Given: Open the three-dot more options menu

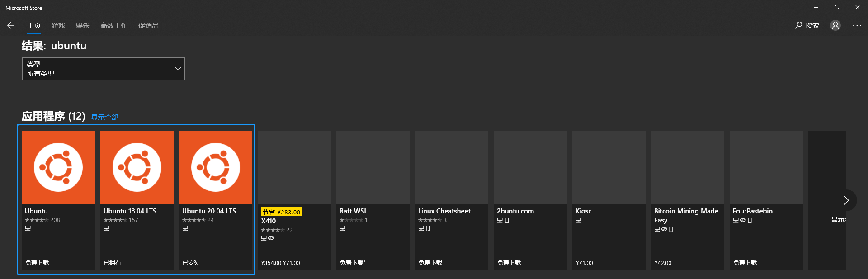Looking at the screenshot, I should point(857,25).
